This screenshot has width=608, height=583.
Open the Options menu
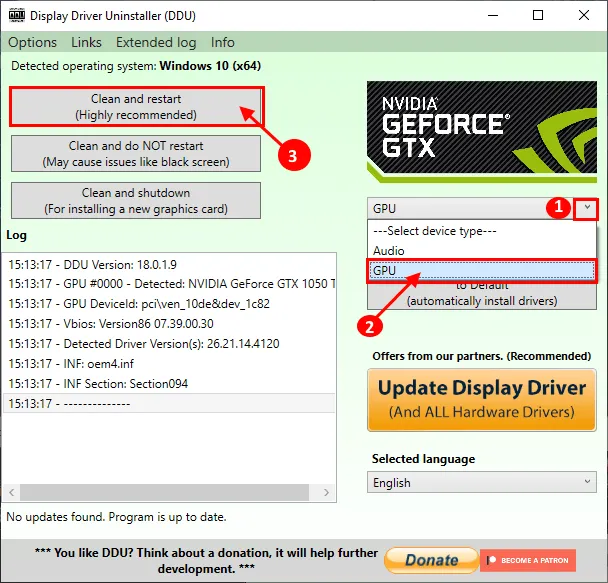[33, 42]
